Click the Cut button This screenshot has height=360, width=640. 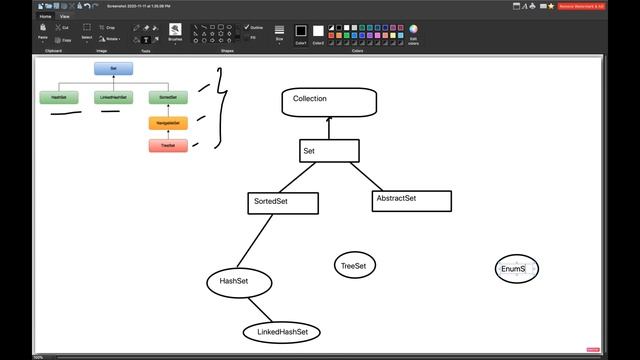pos(62,28)
